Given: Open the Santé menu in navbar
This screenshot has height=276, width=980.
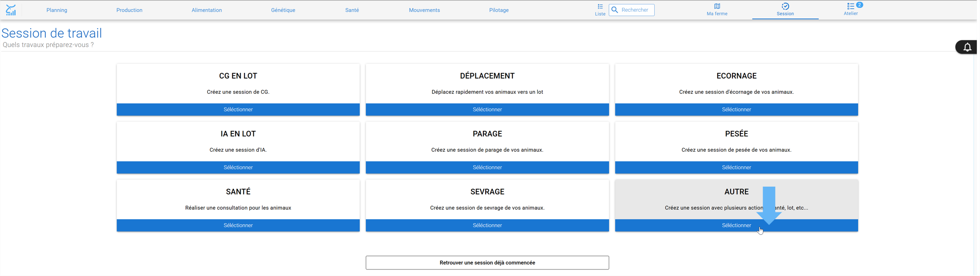Looking at the screenshot, I should coord(352,10).
